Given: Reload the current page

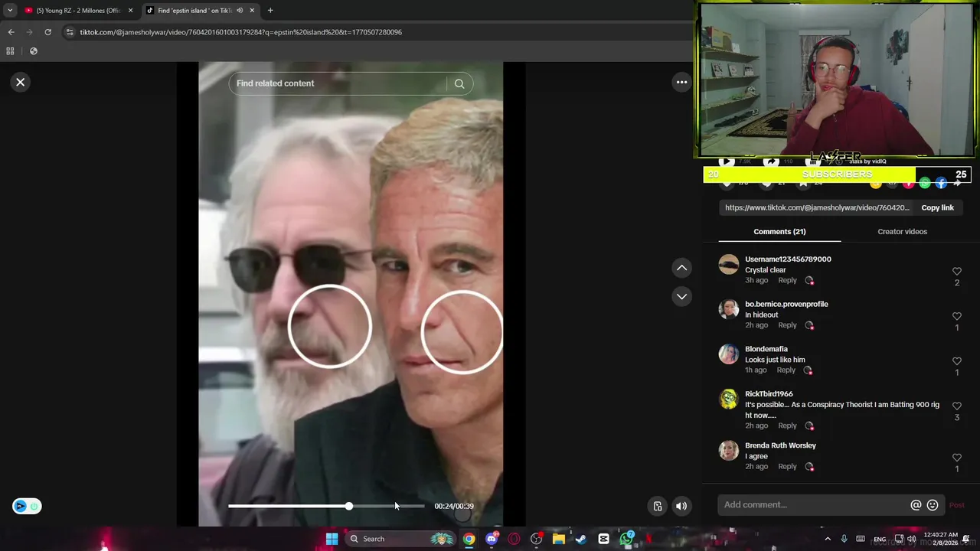Looking at the screenshot, I should point(47,32).
